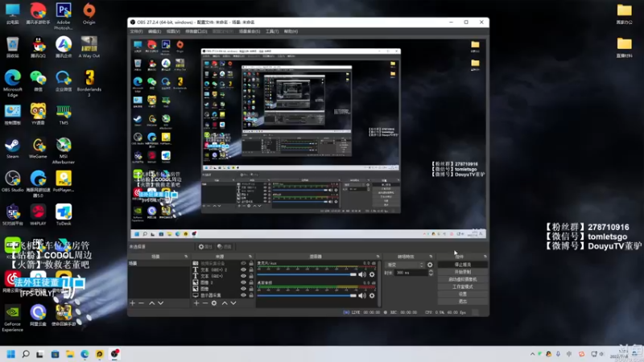Undock the 转场特效 panel via header icon

coord(431,257)
